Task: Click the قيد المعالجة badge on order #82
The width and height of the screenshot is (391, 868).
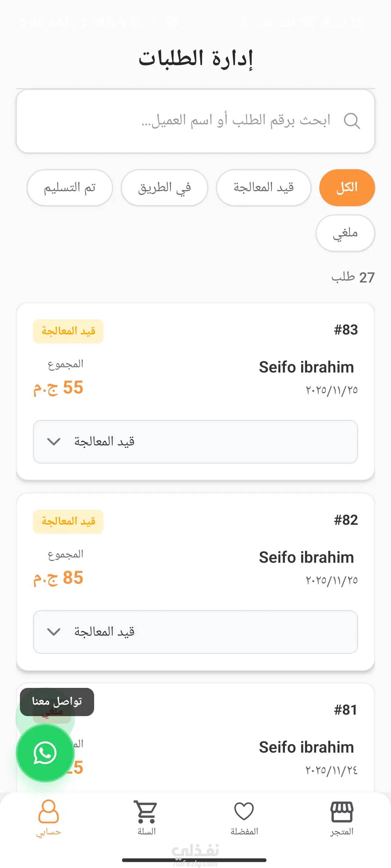Action: point(68,522)
